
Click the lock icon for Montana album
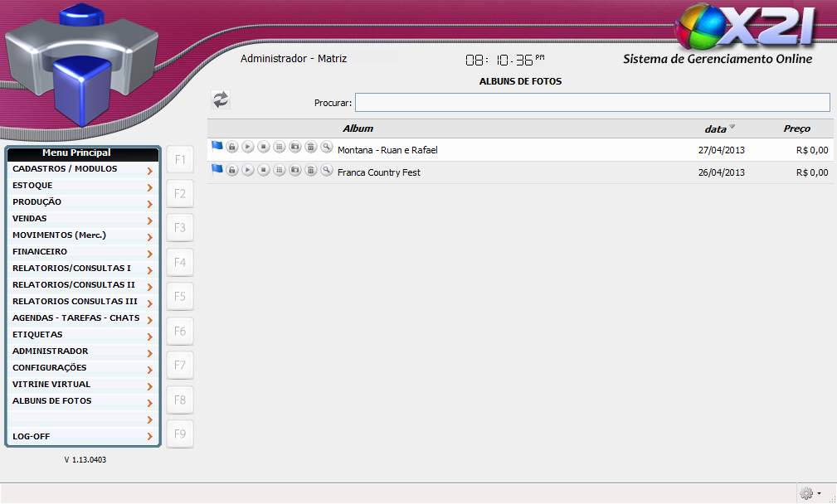(x=232, y=147)
